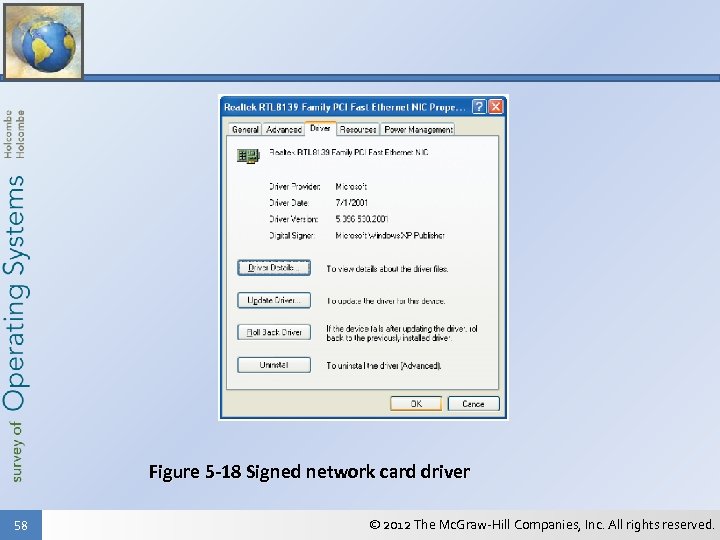The height and width of the screenshot is (540, 720).
Task: Click the globe logo image
Action: tap(44, 41)
